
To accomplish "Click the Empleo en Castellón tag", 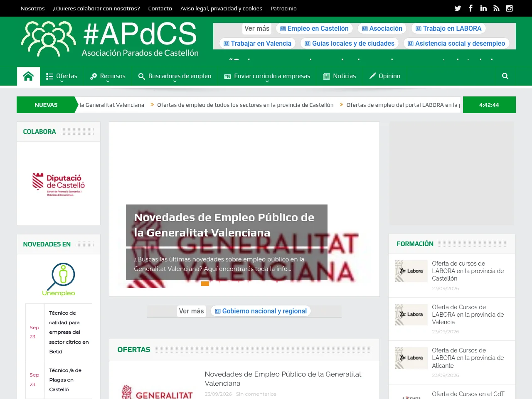I will coord(314,28).
